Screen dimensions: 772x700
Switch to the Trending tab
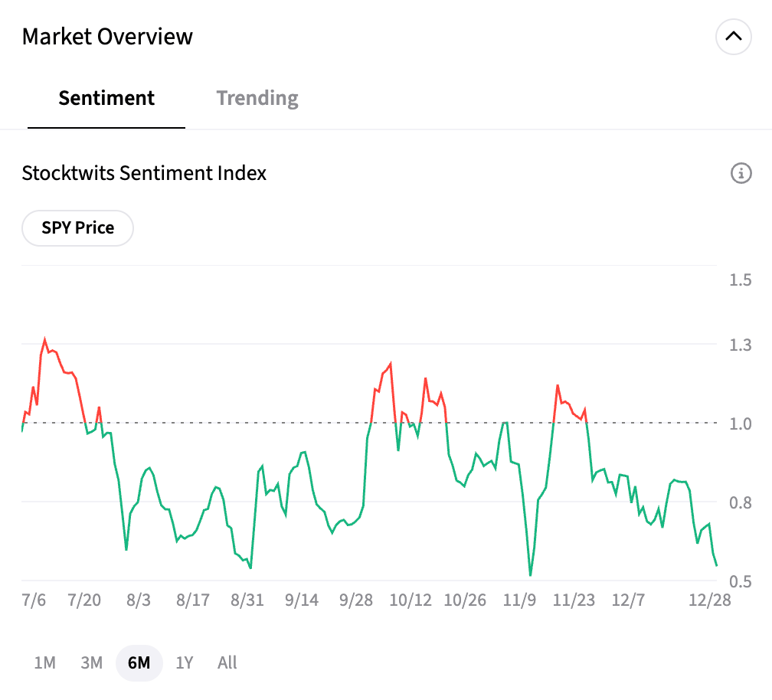click(x=257, y=99)
